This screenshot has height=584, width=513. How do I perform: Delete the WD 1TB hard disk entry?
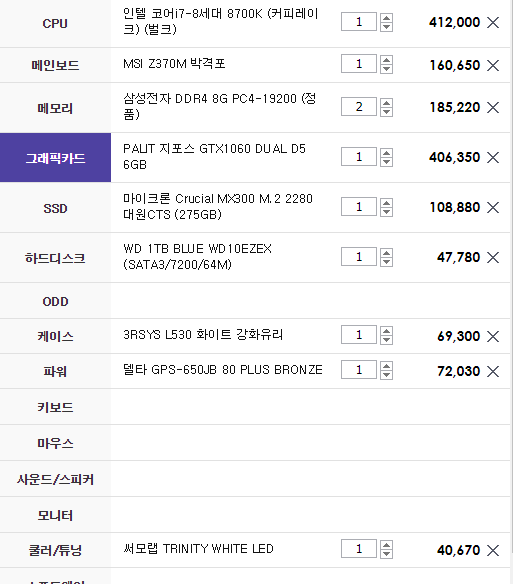(x=493, y=257)
